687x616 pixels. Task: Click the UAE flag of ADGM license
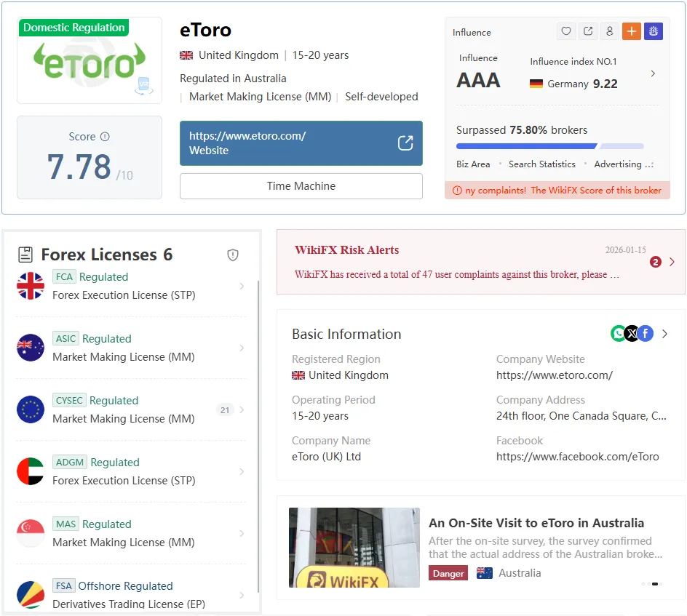click(31, 471)
